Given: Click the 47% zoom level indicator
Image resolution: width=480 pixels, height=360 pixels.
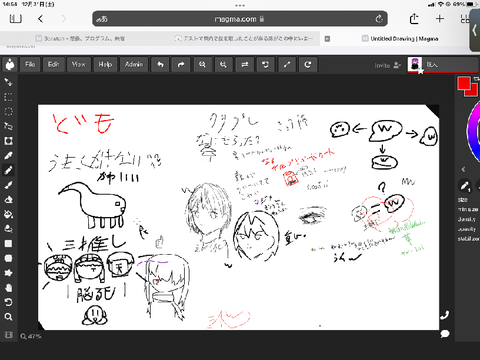Looking at the screenshot, I should pyautogui.click(x=31, y=336).
